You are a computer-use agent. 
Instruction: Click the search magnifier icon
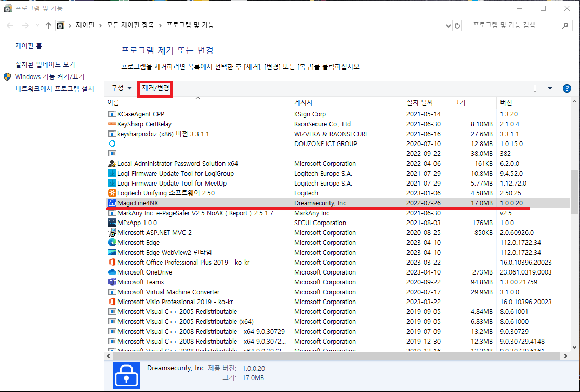point(565,25)
